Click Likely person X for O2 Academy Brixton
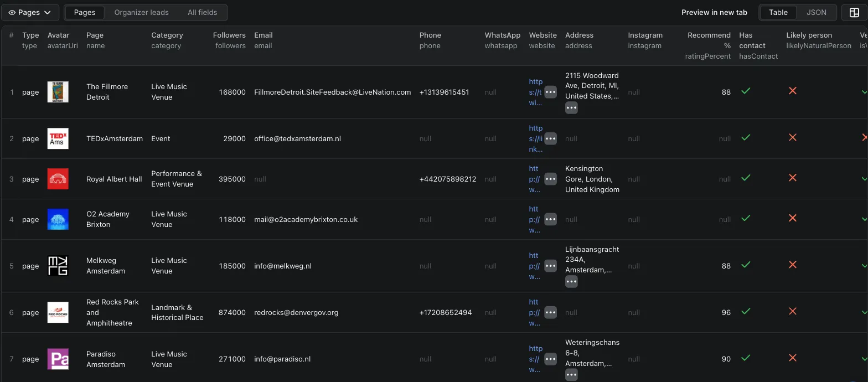This screenshot has height=382, width=868. (793, 218)
